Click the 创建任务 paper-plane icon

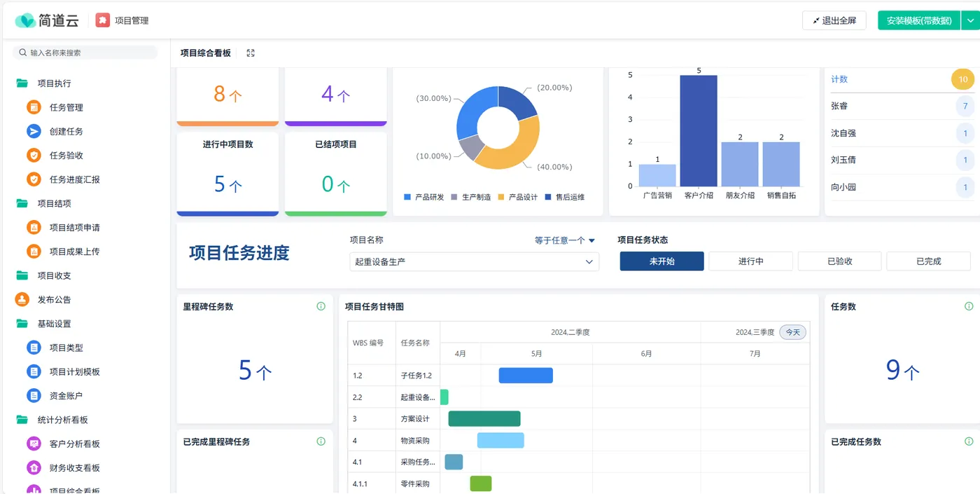(x=34, y=131)
